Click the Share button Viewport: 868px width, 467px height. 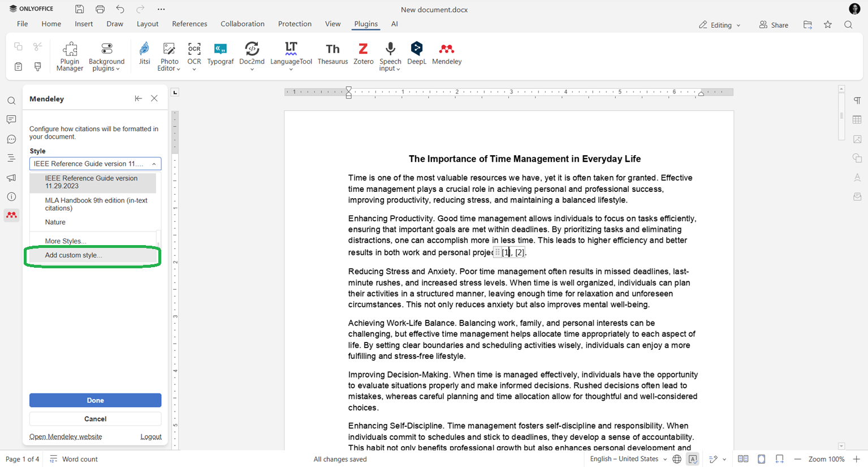(774, 25)
